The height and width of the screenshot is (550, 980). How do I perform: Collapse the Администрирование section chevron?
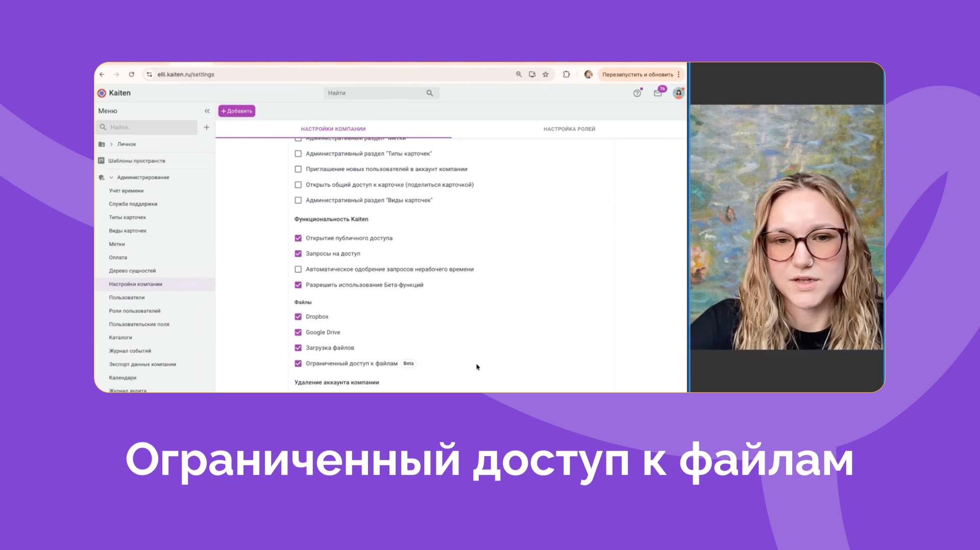(111, 178)
